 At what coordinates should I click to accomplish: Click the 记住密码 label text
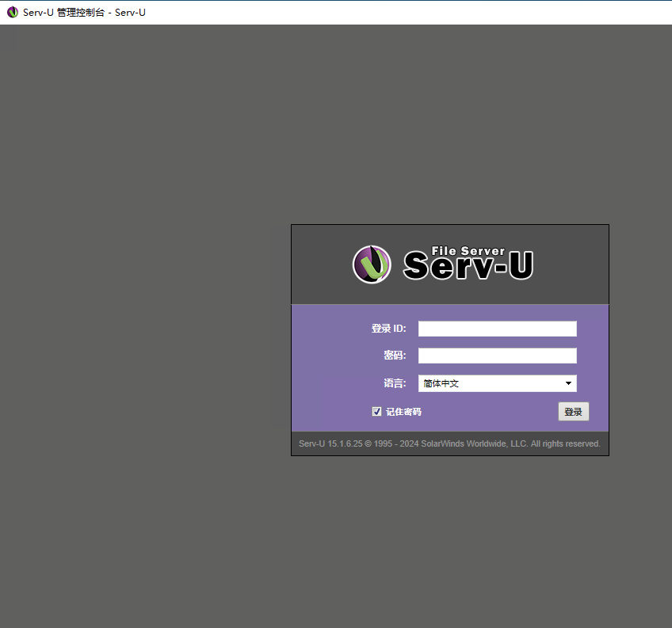(x=403, y=412)
